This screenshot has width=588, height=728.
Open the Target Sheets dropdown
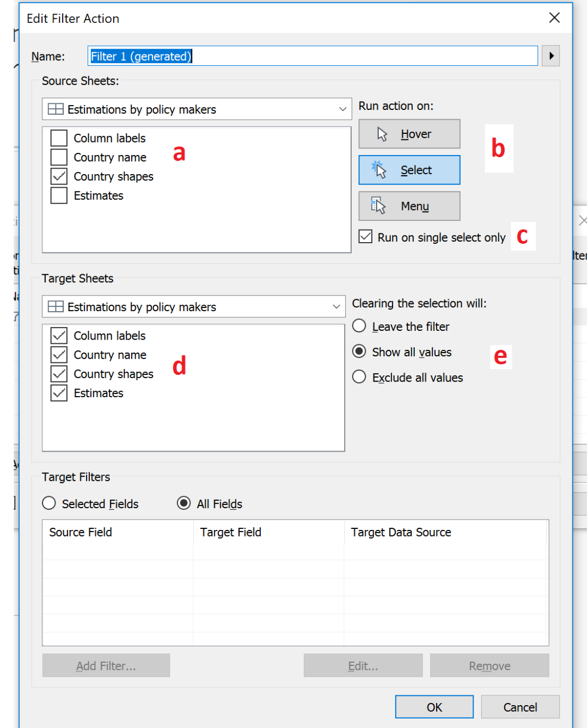tap(335, 306)
